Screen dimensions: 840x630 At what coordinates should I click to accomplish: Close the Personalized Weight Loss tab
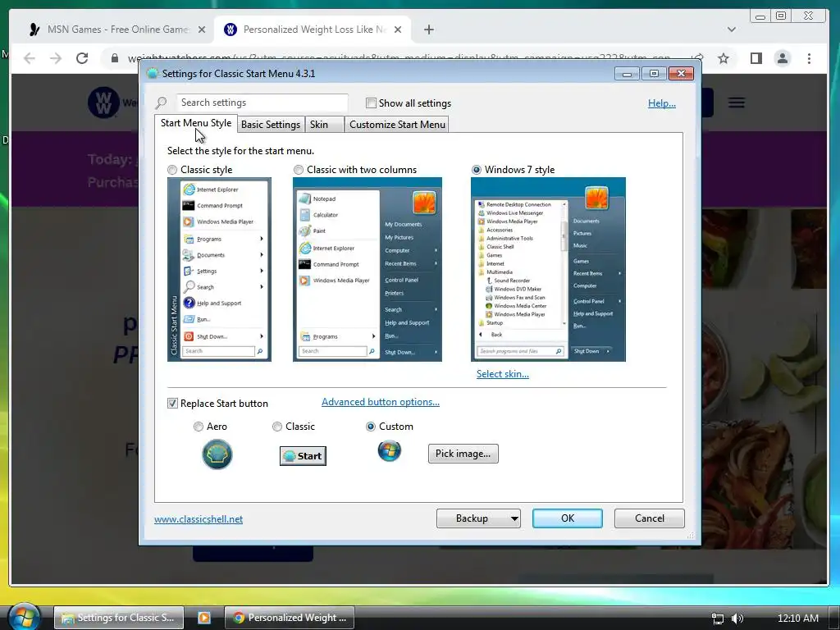(398, 30)
